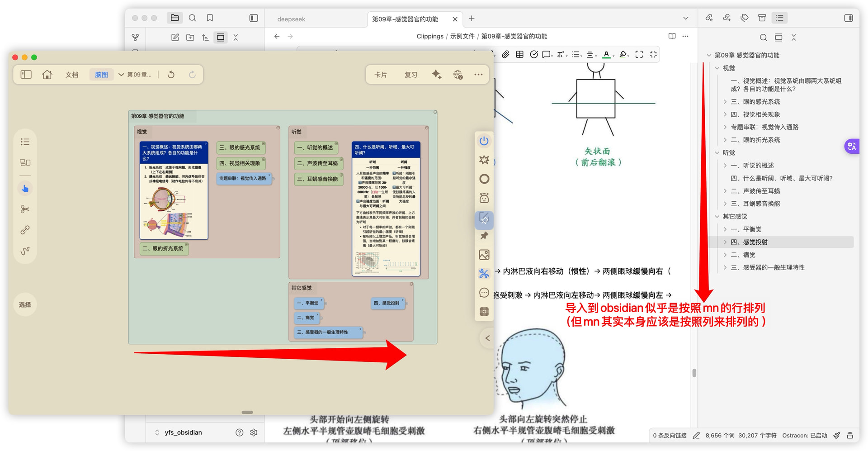Select the link tool in MarginNote
Image resolution: width=868 pixels, height=451 pixels.
(x=25, y=230)
